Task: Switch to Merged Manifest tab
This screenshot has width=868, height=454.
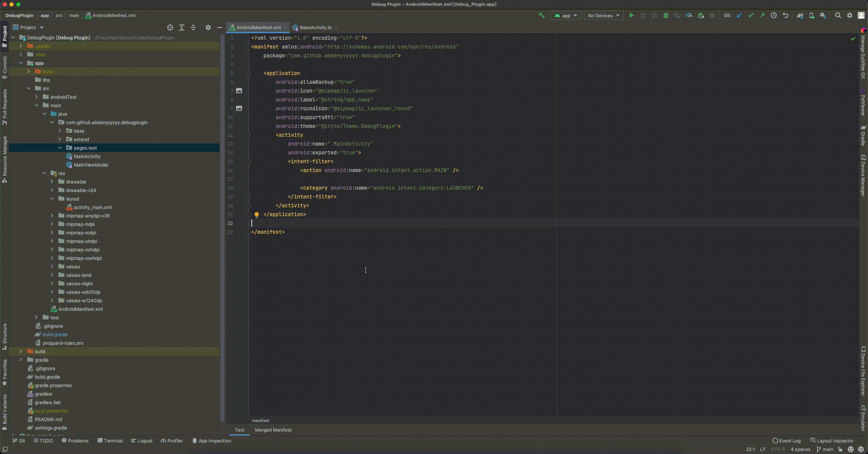Action: pos(273,430)
